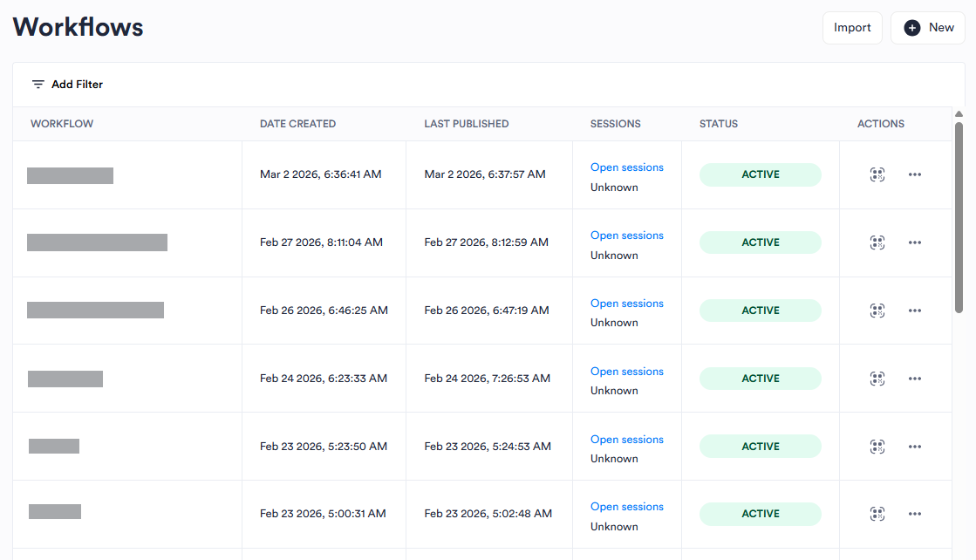Click ACTIVE status badge of Feb 26 workflow

tap(760, 311)
